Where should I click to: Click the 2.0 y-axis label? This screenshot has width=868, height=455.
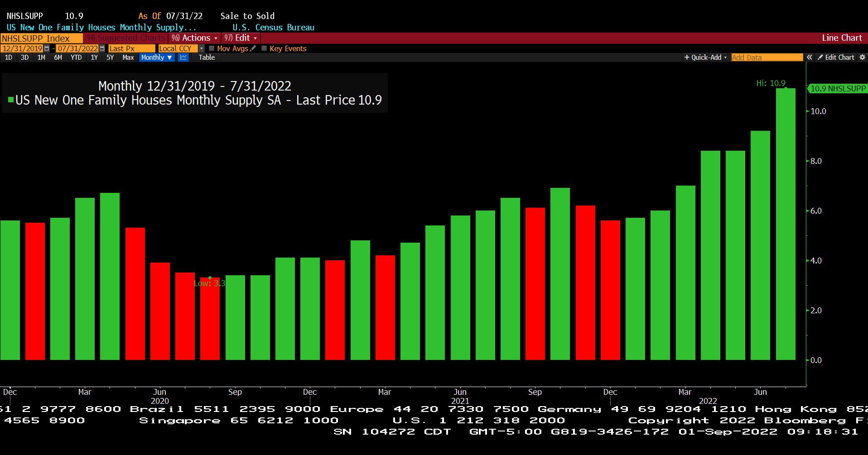tap(816, 311)
